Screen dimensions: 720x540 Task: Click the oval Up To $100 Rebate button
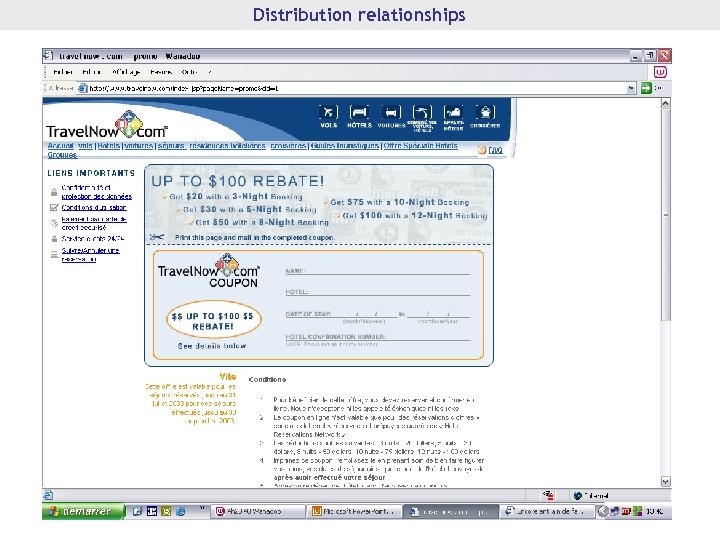tap(213, 321)
